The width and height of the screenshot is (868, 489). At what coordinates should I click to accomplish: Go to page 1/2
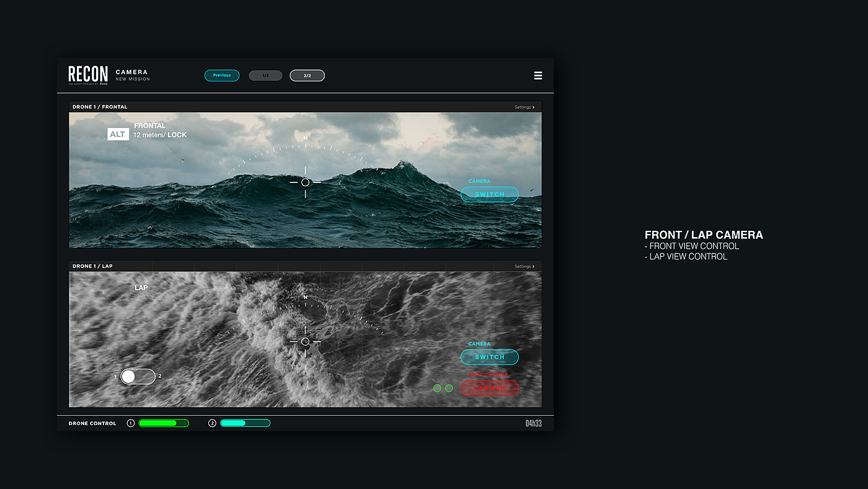click(x=265, y=76)
